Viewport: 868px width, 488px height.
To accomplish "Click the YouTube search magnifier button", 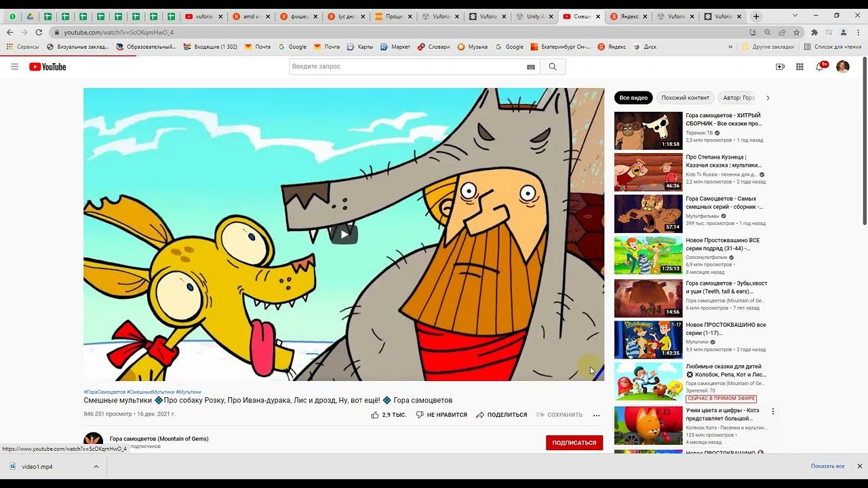I will pyautogui.click(x=553, y=66).
